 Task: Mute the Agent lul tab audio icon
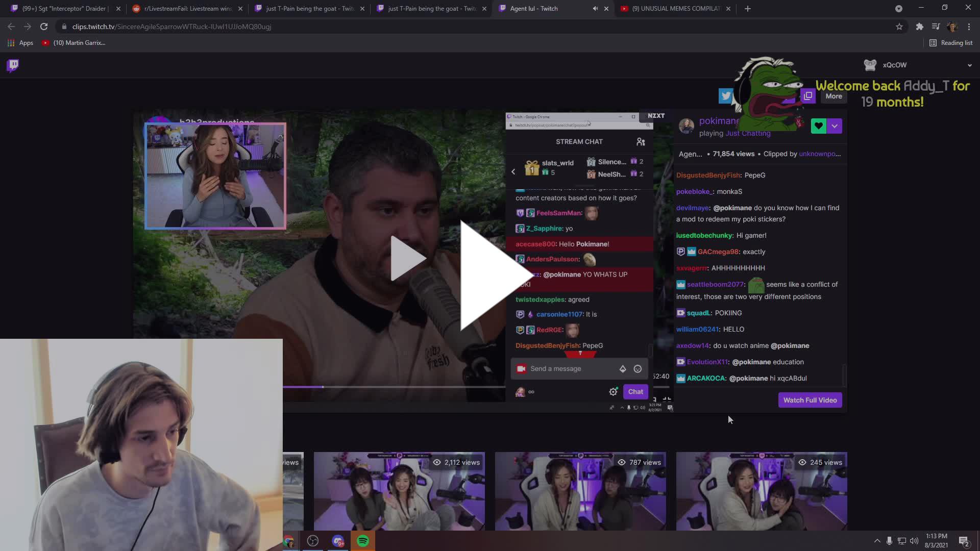pyautogui.click(x=595, y=9)
